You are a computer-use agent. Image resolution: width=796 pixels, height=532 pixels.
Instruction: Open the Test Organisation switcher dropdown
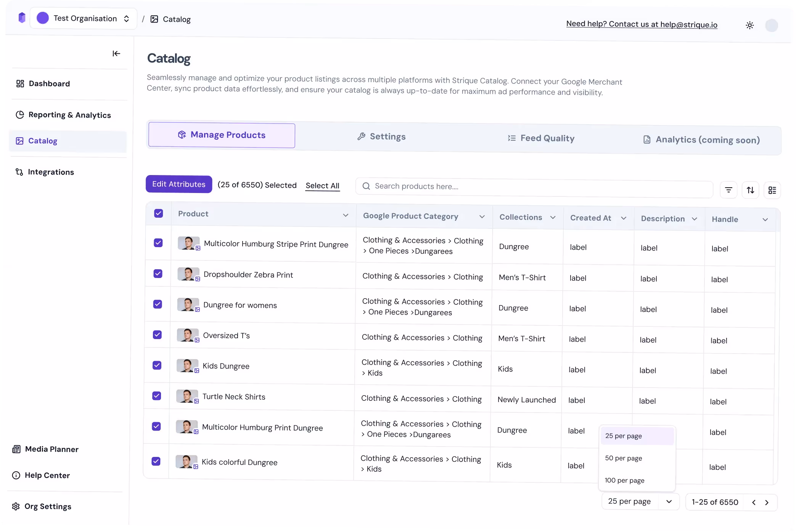tap(84, 18)
